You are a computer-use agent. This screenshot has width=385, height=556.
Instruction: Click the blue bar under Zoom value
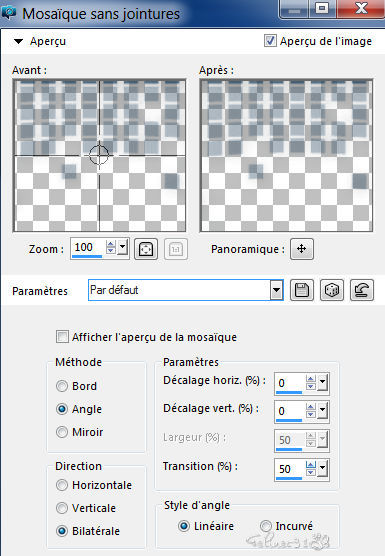pyautogui.click(x=87, y=256)
